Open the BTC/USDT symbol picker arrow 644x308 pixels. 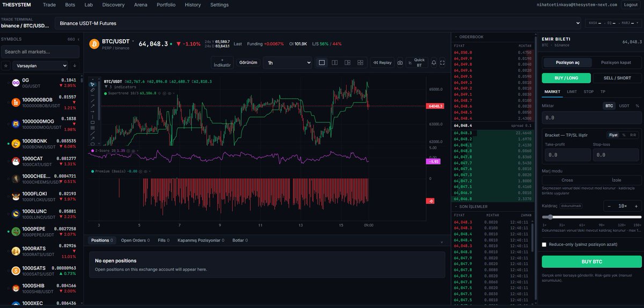133,41
